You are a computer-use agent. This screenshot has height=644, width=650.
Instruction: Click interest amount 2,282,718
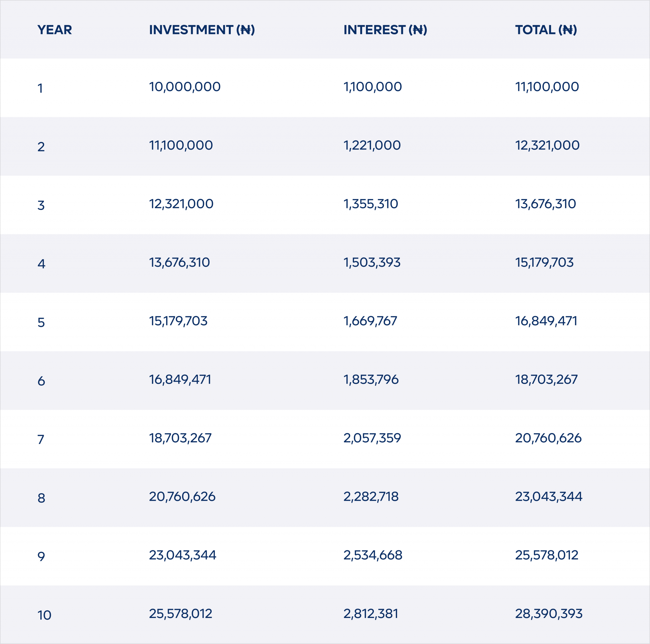tap(371, 497)
